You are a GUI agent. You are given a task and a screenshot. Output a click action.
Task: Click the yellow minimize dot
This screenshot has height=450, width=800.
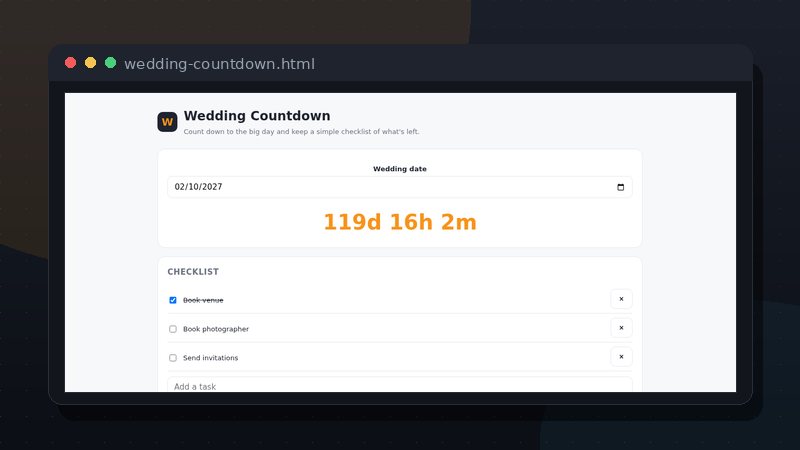tap(90, 63)
